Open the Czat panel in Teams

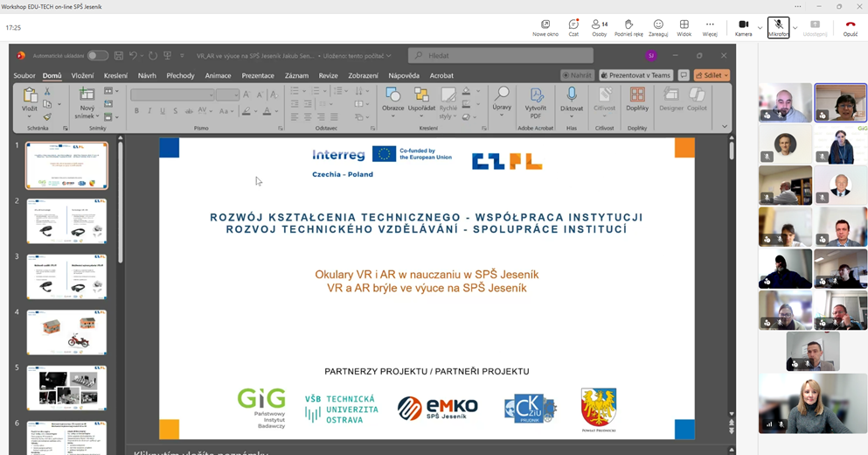click(573, 24)
